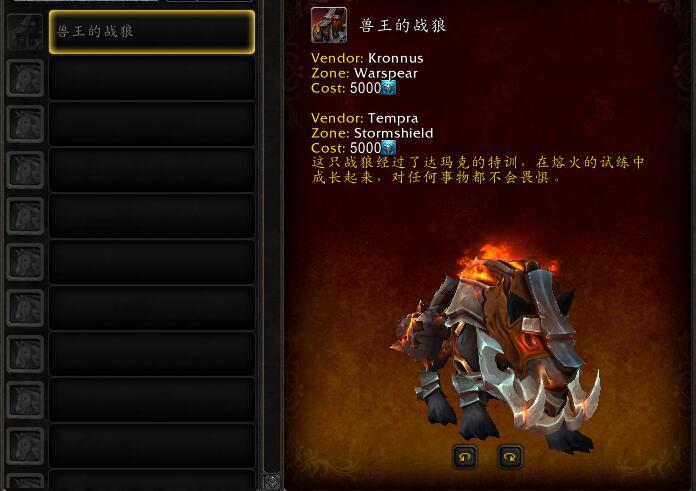Rotate the mount model left
Screen dimensions: 696x491
(465, 456)
